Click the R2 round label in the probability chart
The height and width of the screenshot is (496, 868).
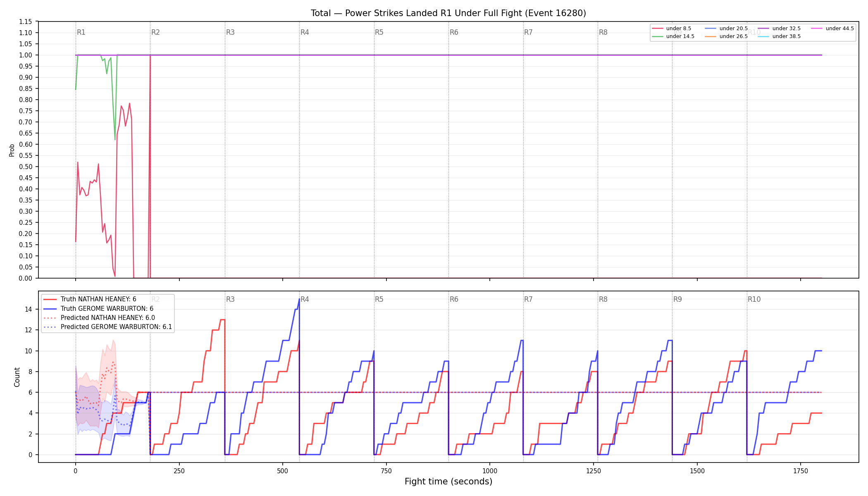coord(155,32)
